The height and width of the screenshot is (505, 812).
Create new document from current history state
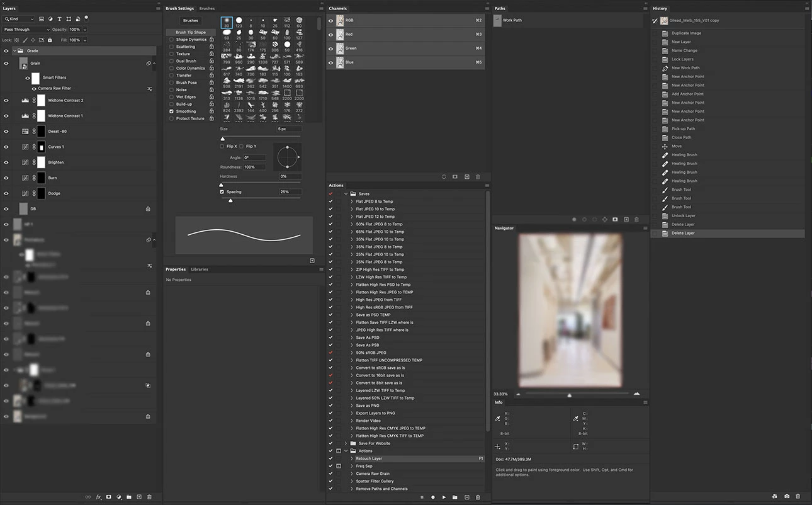click(775, 497)
